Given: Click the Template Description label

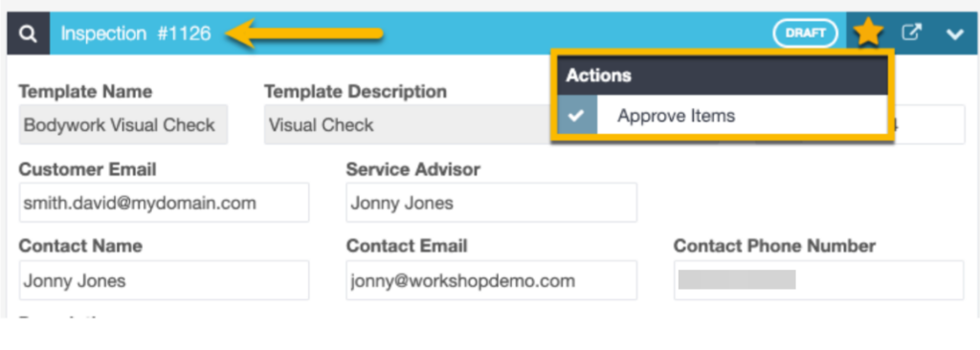Looking at the screenshot, I should coord(356,92).
